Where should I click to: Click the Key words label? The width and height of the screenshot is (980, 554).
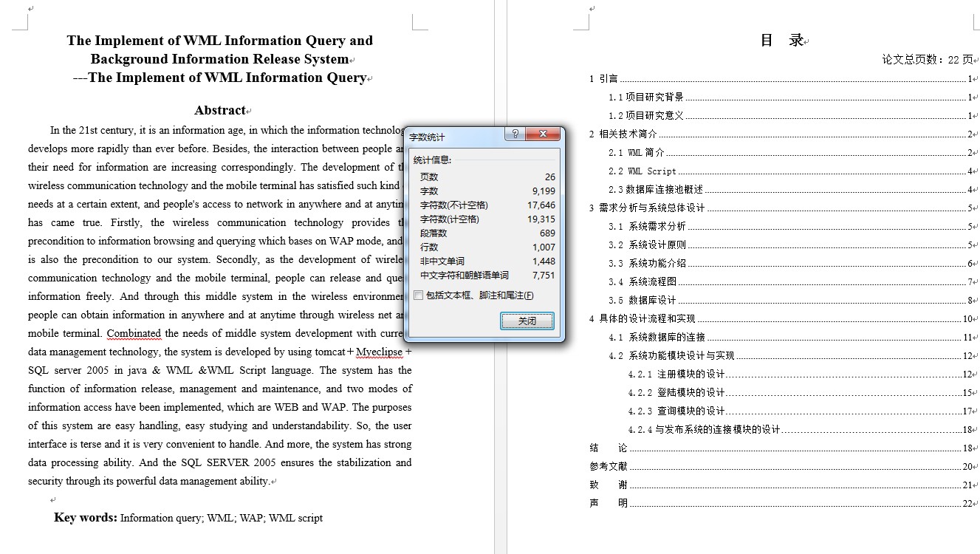click(x=86, y=517)
